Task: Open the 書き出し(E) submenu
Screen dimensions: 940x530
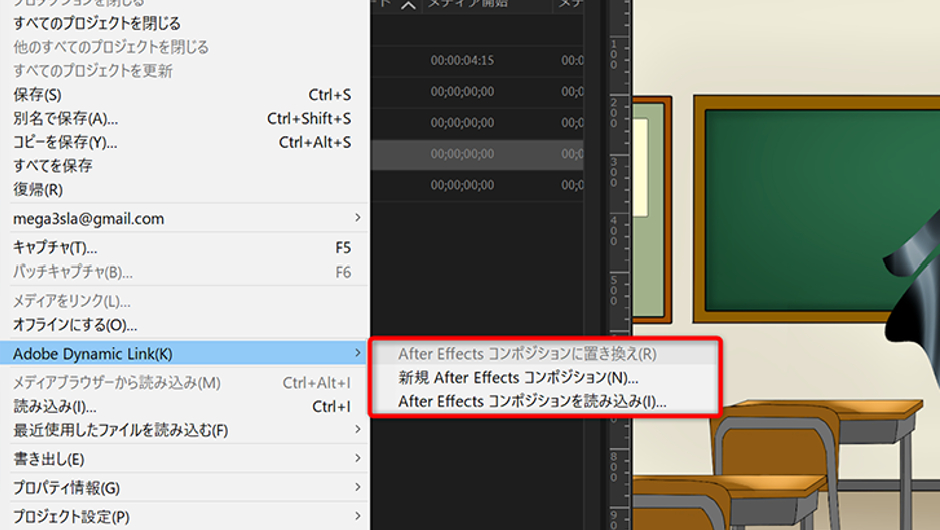Action: coord(184,459)
